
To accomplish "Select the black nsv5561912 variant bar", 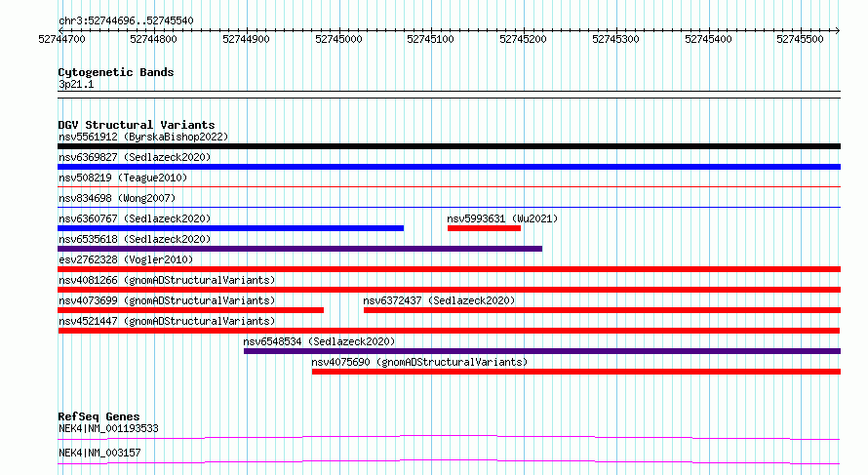I will 449,146.
